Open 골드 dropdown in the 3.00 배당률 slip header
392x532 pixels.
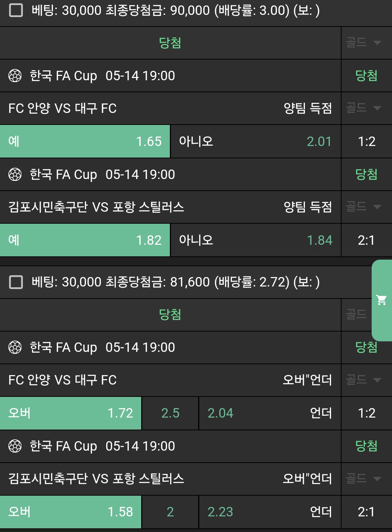pyautogui.click(x=364, y=43)
